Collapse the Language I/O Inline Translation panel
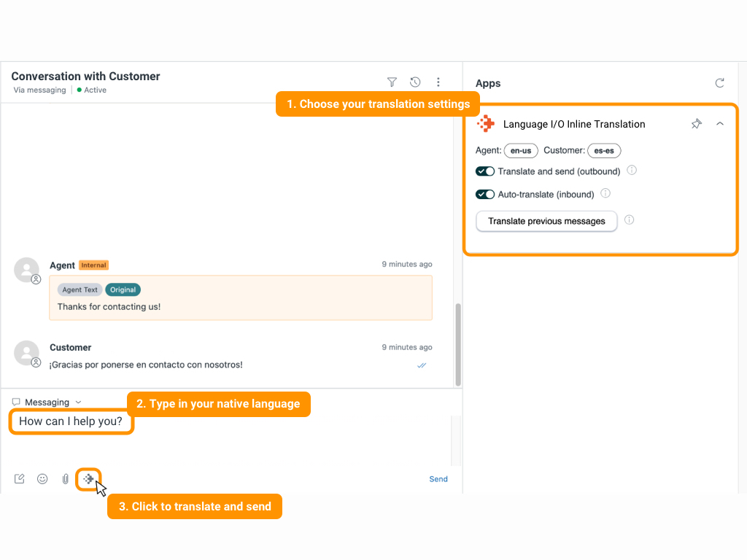This screenshot has height=560, width=747. point(720,124)
